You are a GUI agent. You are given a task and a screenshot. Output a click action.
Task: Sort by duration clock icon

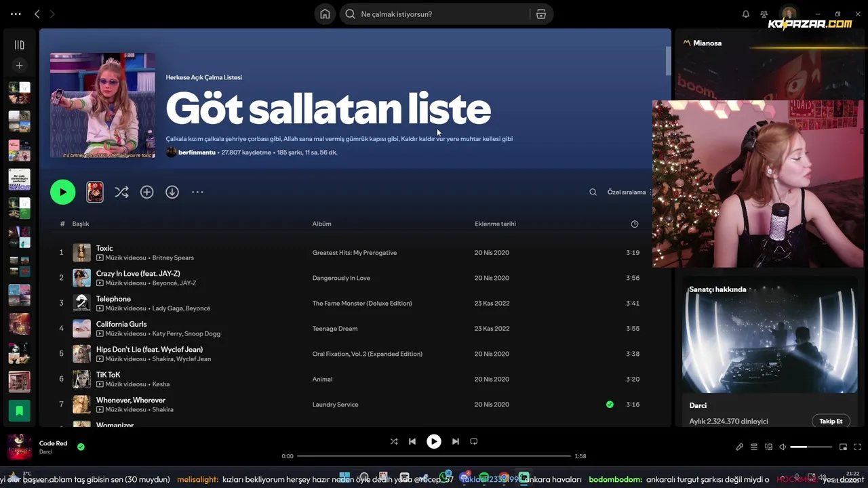634,224
